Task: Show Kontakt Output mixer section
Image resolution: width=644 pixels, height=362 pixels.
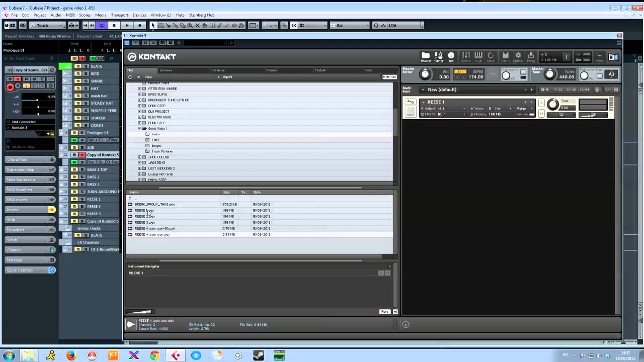Action: (466, 57)
